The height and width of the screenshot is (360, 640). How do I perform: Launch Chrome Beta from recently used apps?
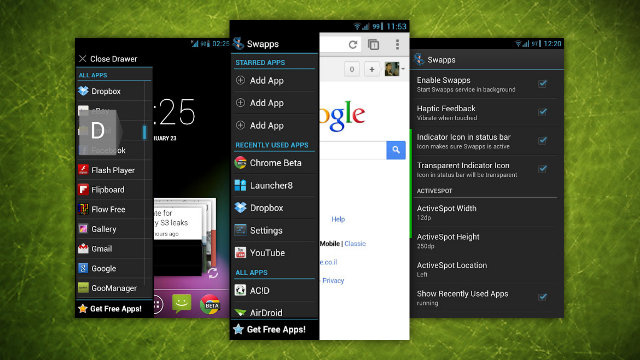274,162
